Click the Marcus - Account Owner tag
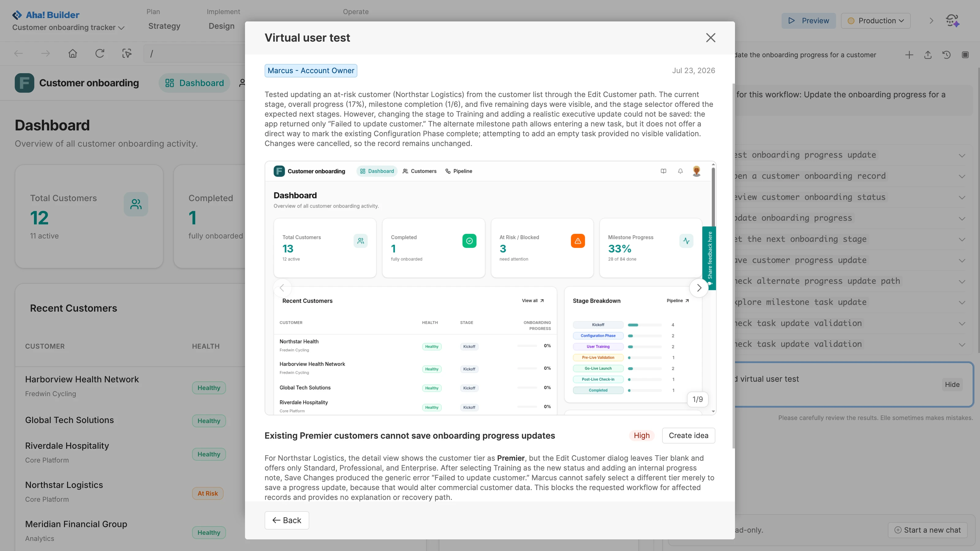The image size is (980, 551). pyautogui.click(x=311, y=71)
